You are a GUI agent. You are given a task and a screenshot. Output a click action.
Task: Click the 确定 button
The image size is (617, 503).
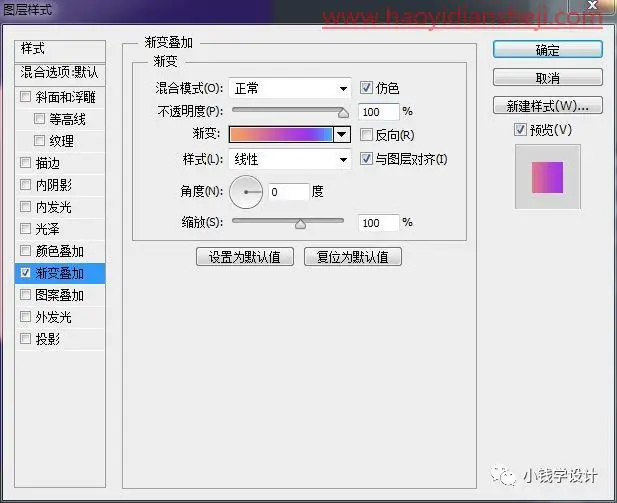coord(548,50)
